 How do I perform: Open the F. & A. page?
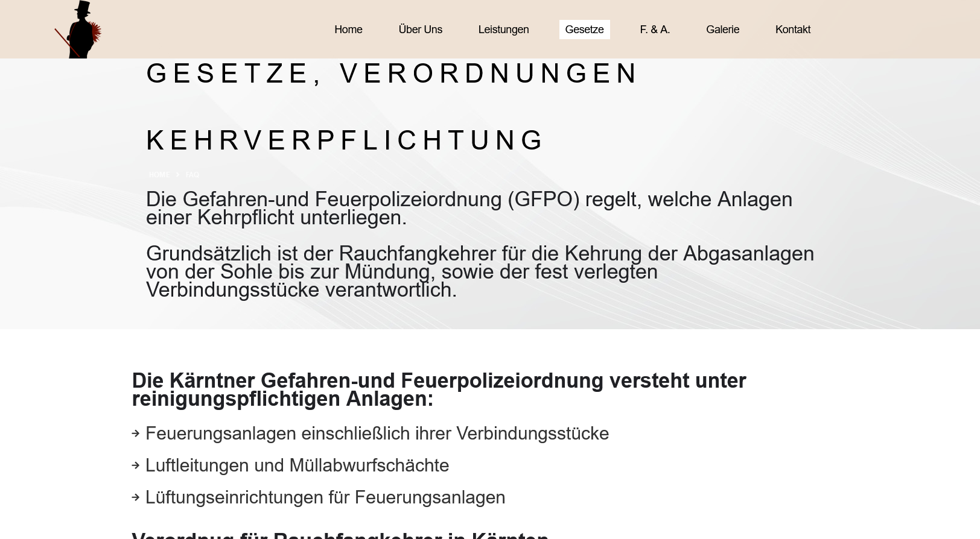tap(655, 30)
